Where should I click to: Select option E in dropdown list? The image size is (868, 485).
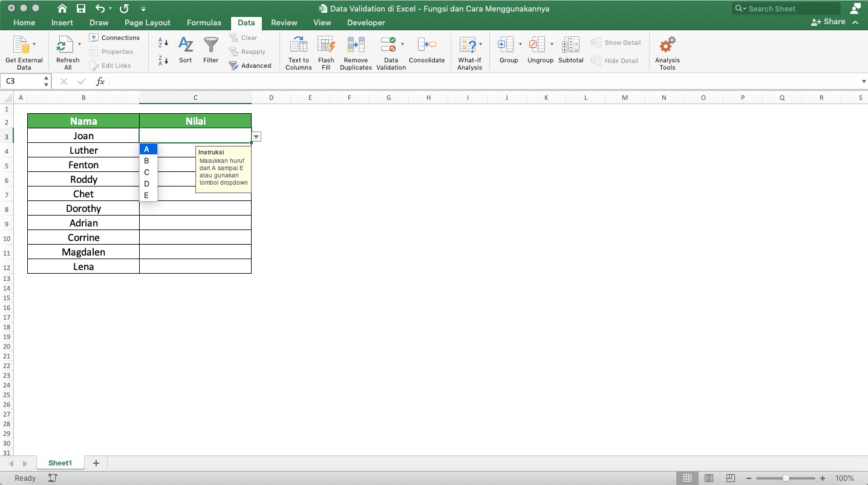click(148, 195)
